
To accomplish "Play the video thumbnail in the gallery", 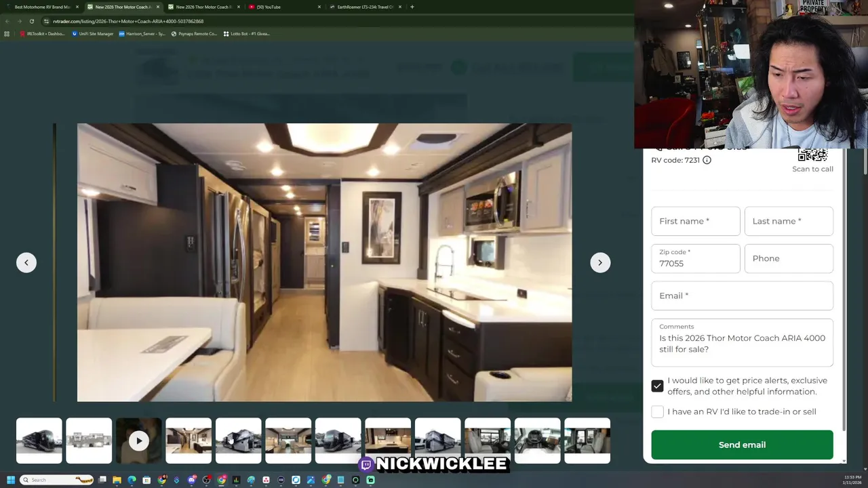I will point(138,441).
